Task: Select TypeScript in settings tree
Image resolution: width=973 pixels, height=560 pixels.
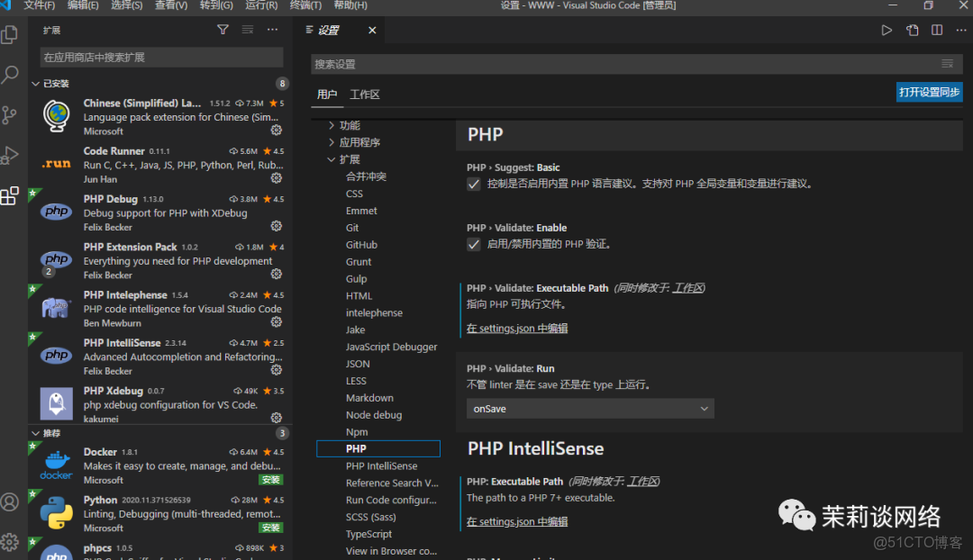Action: tap(368, 534)
